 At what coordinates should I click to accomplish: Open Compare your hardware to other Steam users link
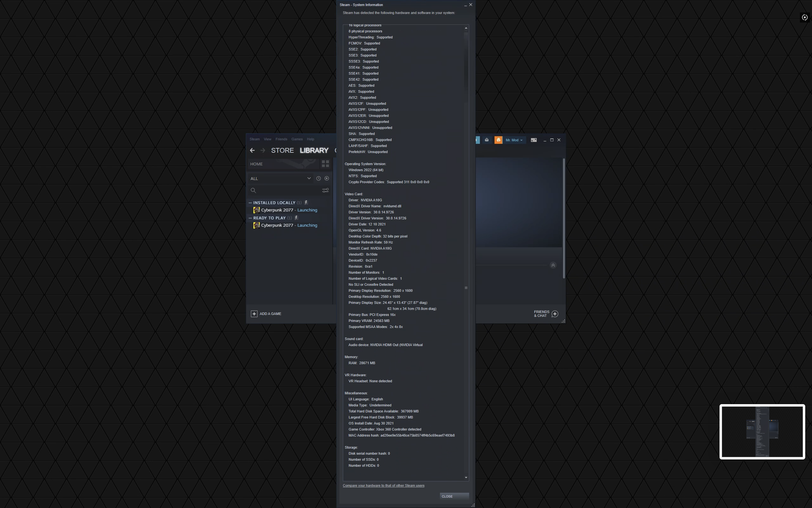click(x=383, y=485)
